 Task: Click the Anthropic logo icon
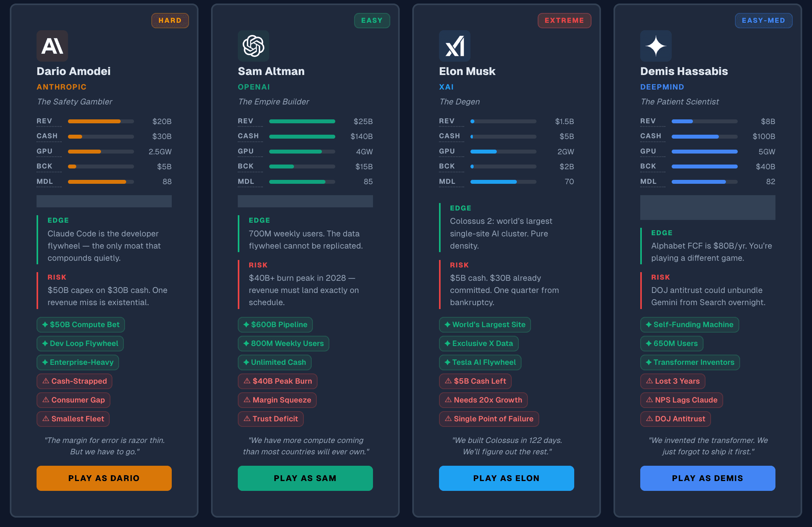(x=52, y=46)
